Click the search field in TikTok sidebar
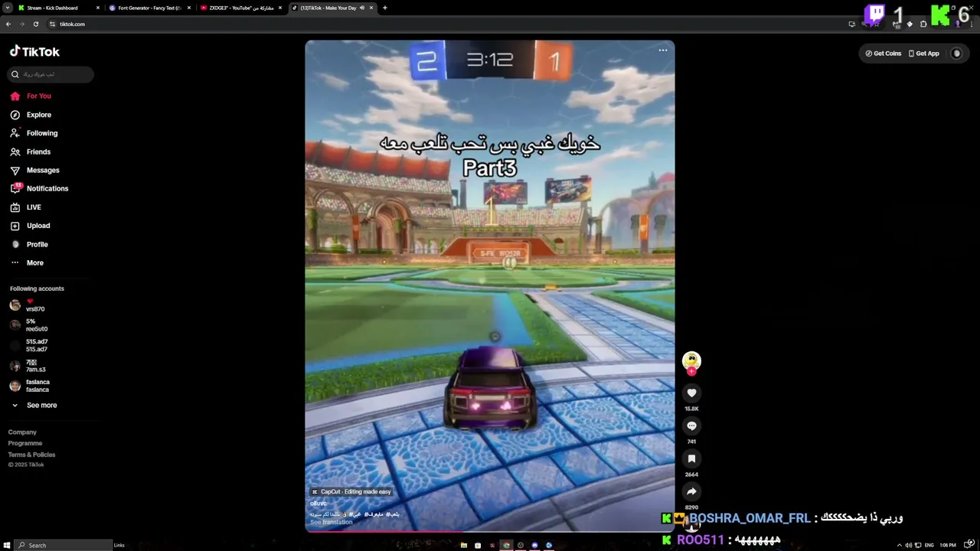This screenshot has width=980, height=551. [x=51, y=74]
